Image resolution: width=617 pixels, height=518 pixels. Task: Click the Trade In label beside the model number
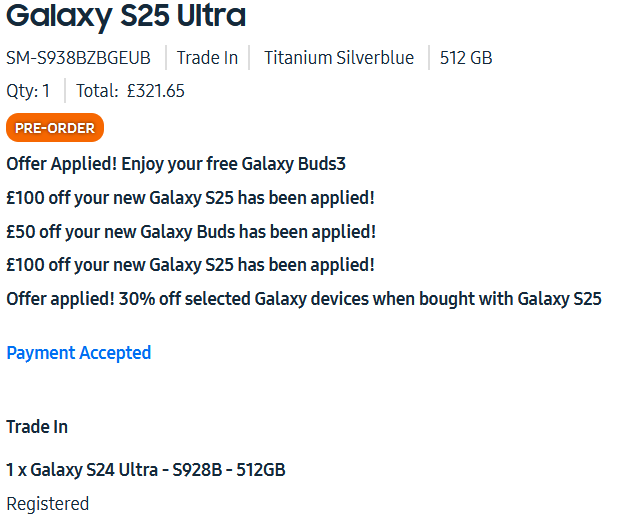pos(207,58)
